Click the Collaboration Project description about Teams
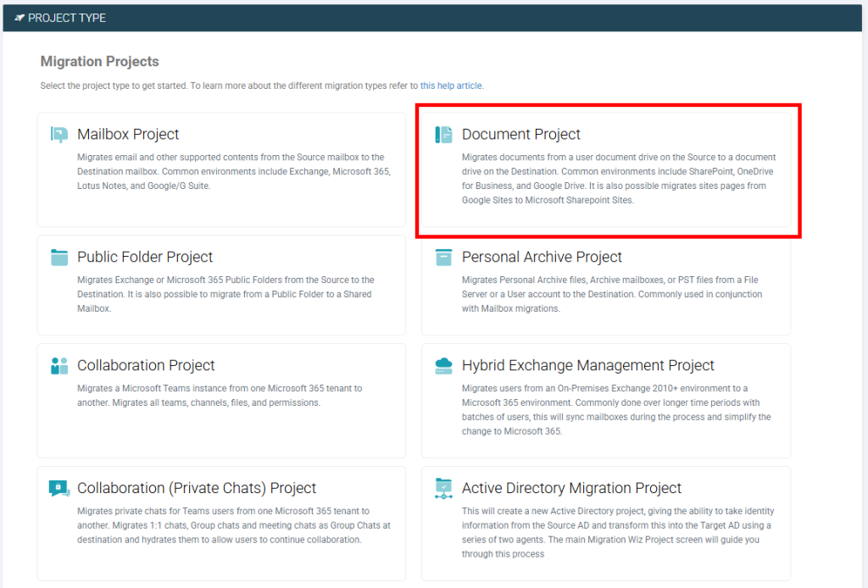 tap(220, 396)
